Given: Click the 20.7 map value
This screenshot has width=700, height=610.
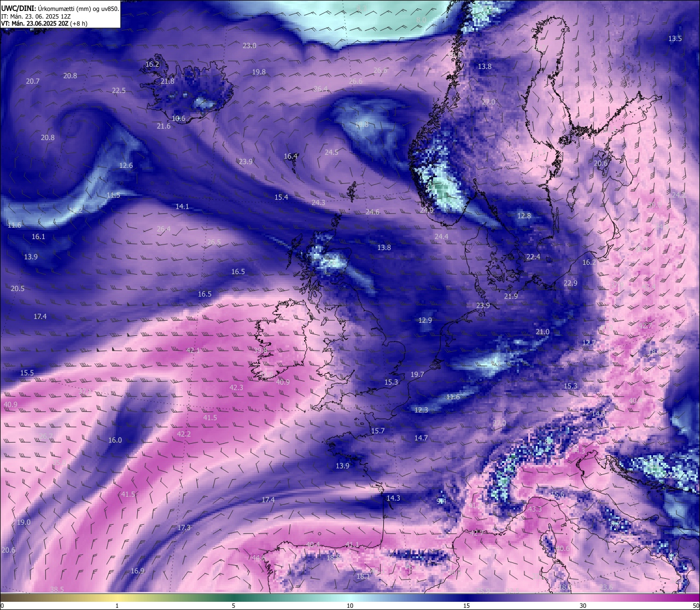Looking at the screenshot, I should [x=33, y=81].
